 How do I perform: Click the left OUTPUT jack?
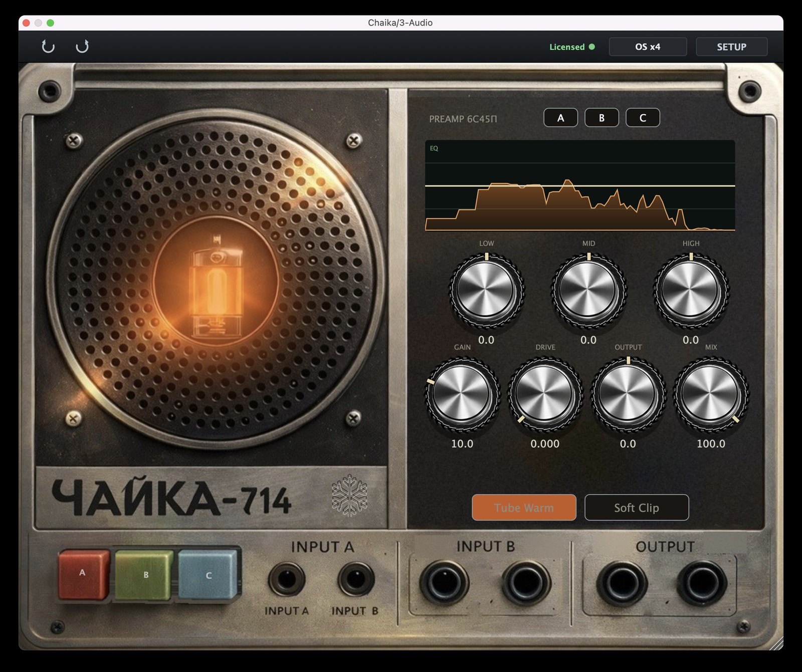(622, 584)
